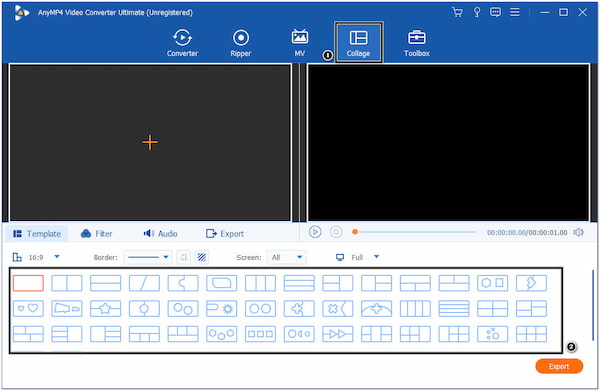
Task: Switch to the MV module
Action: [300, 43]
